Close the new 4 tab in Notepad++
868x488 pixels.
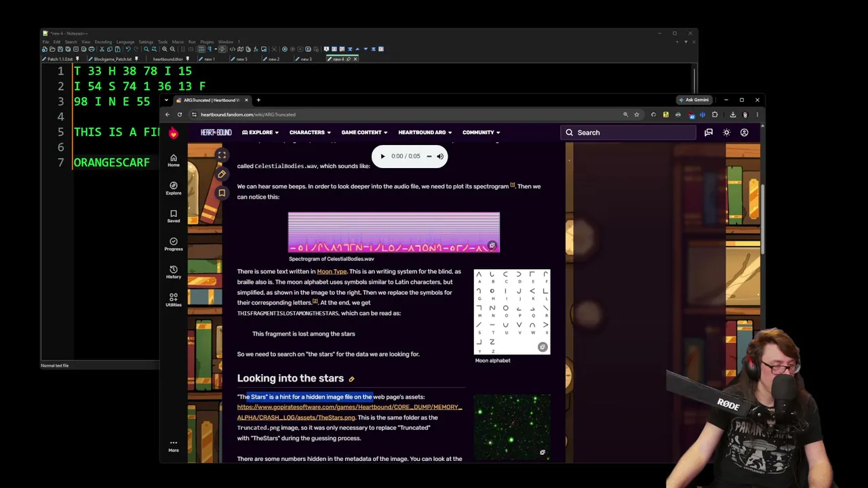point(355,59)
